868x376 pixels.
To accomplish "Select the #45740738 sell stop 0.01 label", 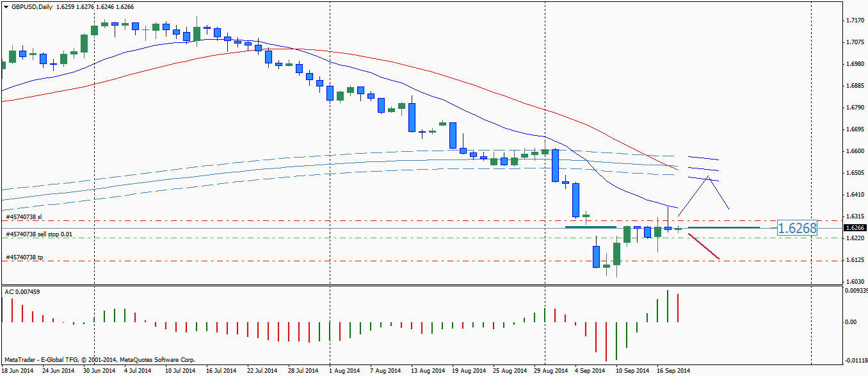I will [x=39, y=234].
